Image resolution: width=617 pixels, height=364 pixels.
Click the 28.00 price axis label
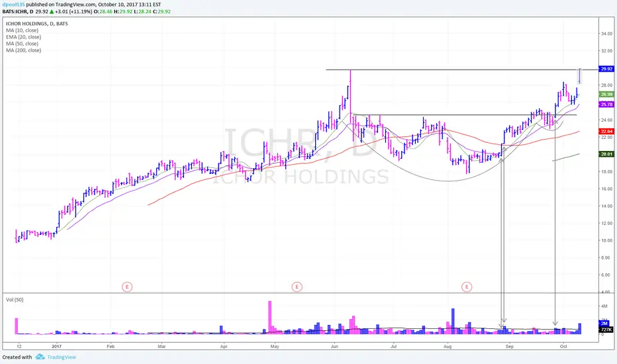tap(606, 85)
